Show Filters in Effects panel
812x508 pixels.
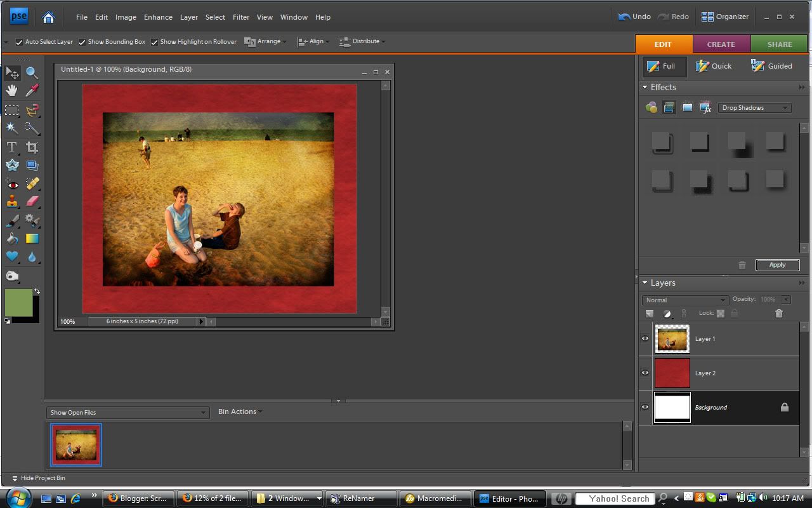pos(652,108)
